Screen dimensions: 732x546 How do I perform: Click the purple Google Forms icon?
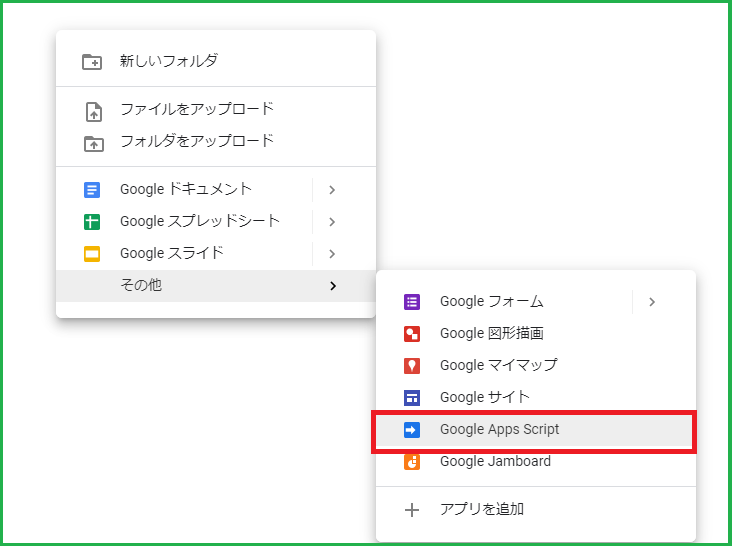coord(412,302)
